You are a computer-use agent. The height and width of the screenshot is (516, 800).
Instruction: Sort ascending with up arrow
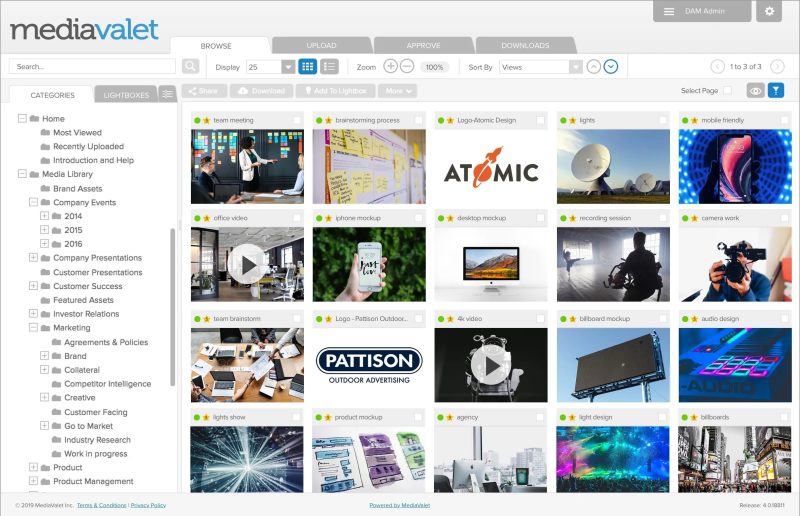[x=593, y=67]
